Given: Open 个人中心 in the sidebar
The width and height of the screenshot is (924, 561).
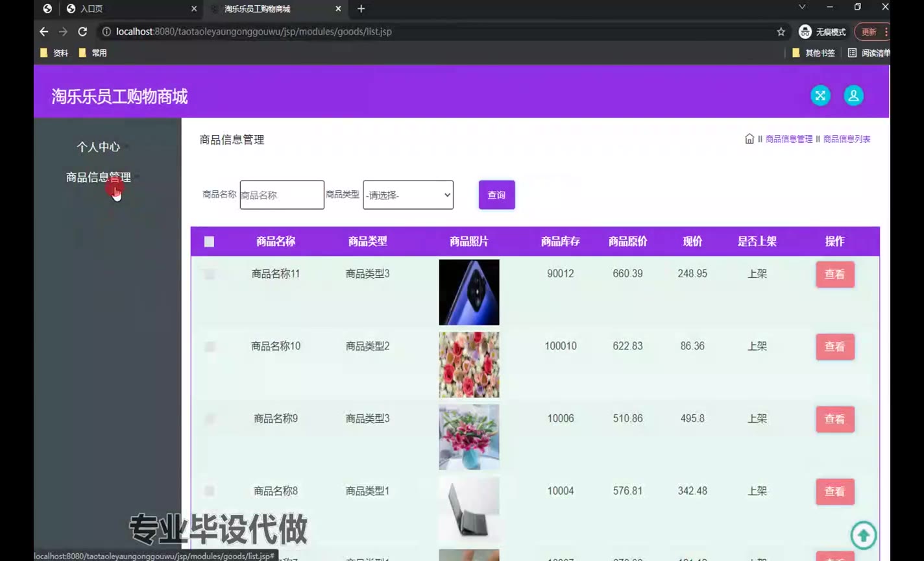Looking at the screenshot, I should tap(98, 147).
